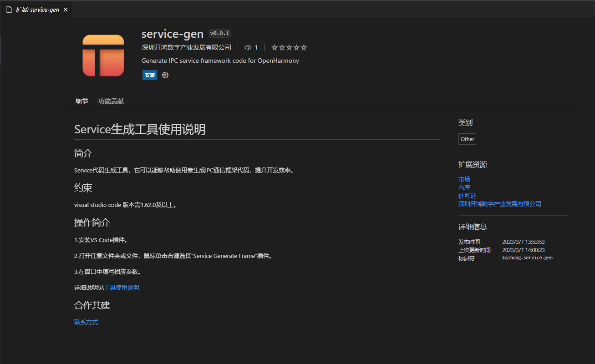Open publisher 深圳开鸿数字产业发展有限公司 in the header

[186, 47]
